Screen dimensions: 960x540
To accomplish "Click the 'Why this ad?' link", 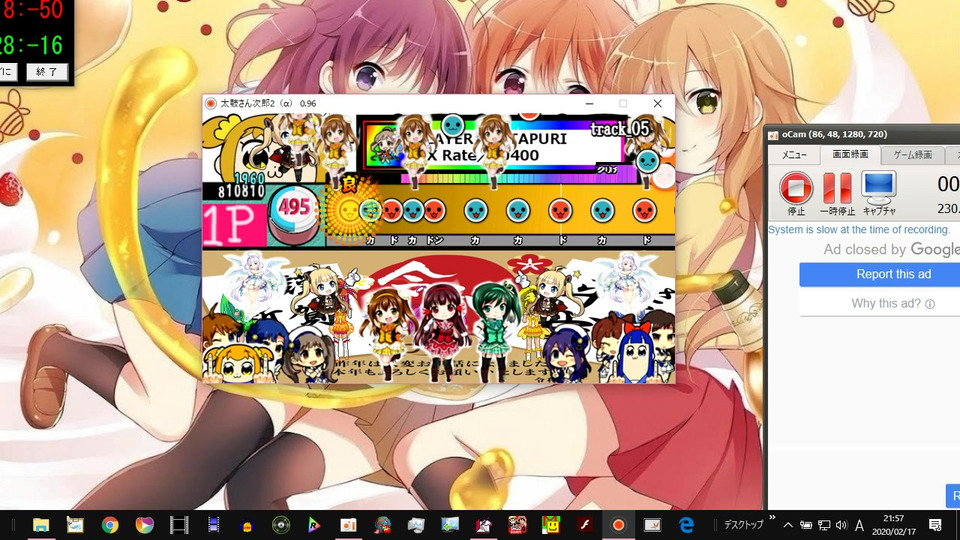I will [x=893, y=303].
